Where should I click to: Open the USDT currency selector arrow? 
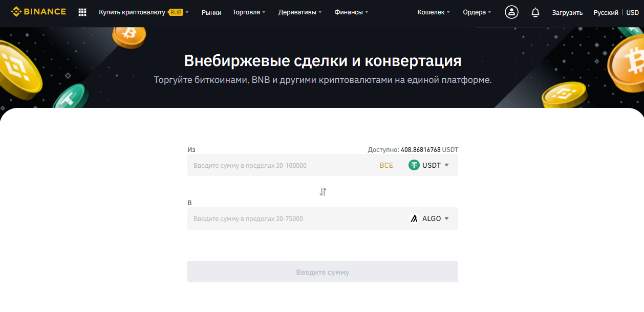point(446,165)
